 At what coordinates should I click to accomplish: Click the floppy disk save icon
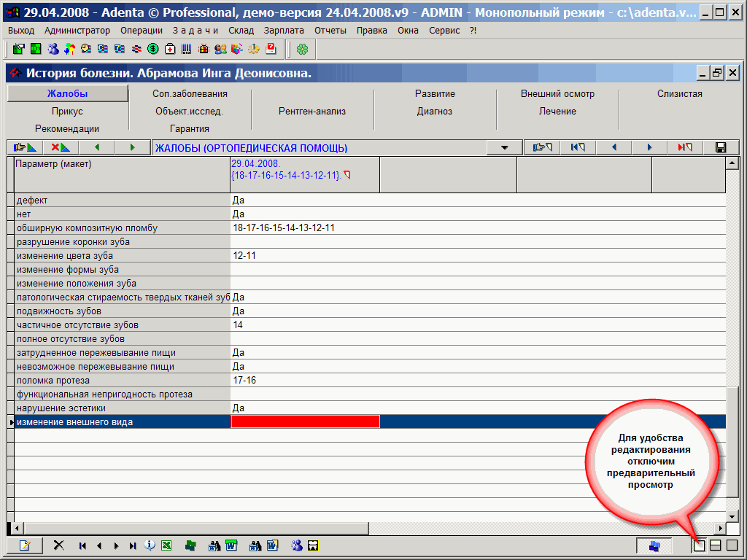(721, 148)
